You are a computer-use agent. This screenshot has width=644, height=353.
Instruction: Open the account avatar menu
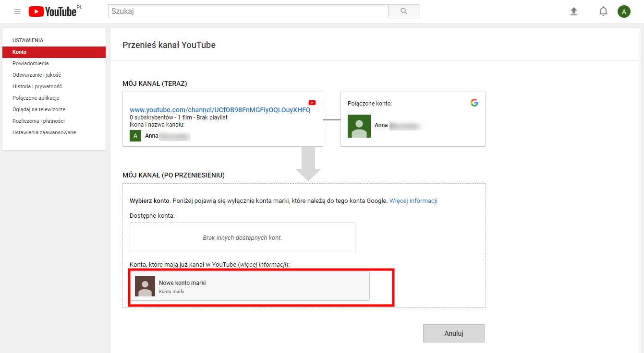click(x=624, y=12)
